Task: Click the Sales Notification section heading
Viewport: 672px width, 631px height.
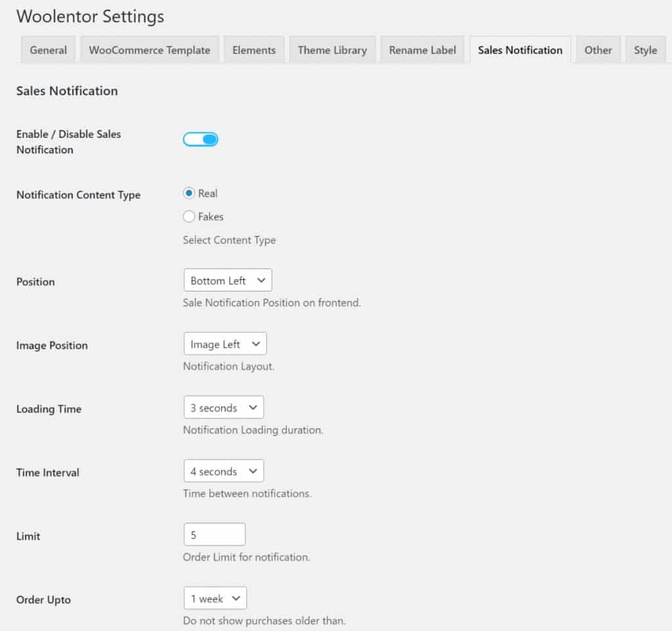Action: click(x=66, y=91)
